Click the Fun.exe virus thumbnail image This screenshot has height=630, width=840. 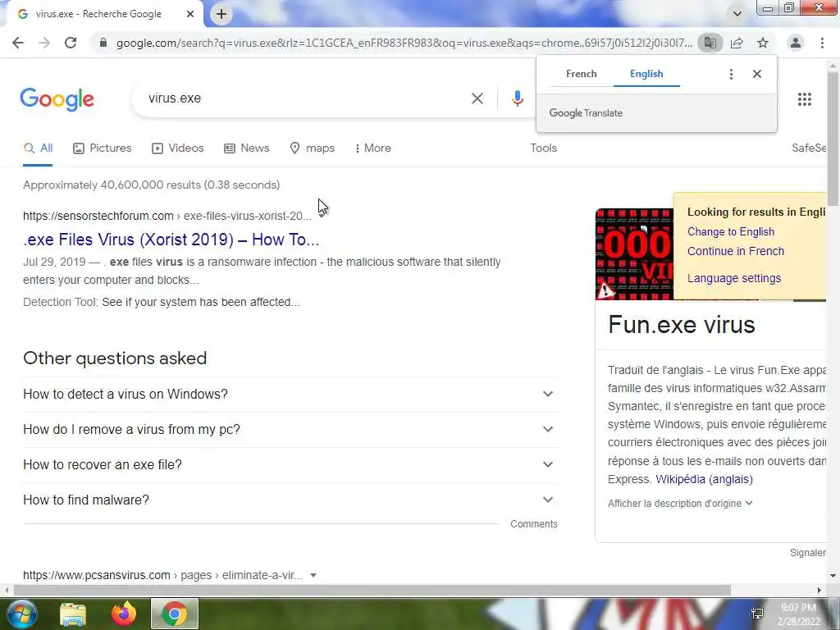point(634,254)
